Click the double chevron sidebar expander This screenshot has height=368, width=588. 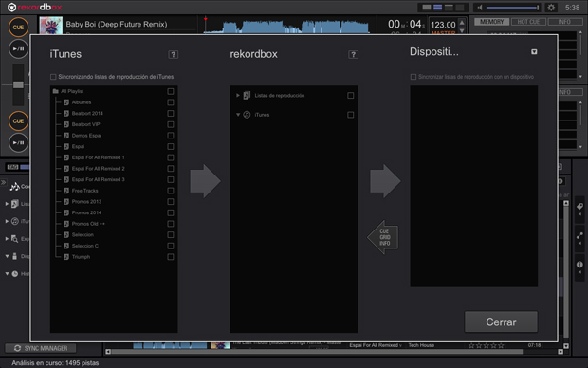pyautogui.click(x=4, y=183)
